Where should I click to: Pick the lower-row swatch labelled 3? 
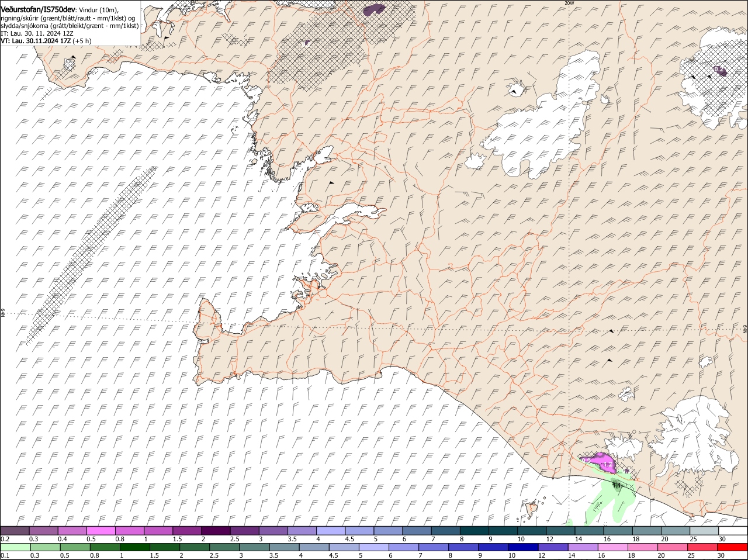tap(254, 548)
